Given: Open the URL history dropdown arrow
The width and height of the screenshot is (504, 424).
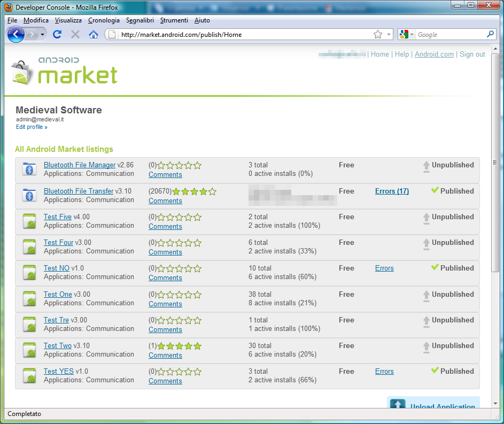Looking at the screenshot, I should tap(389, 34).
